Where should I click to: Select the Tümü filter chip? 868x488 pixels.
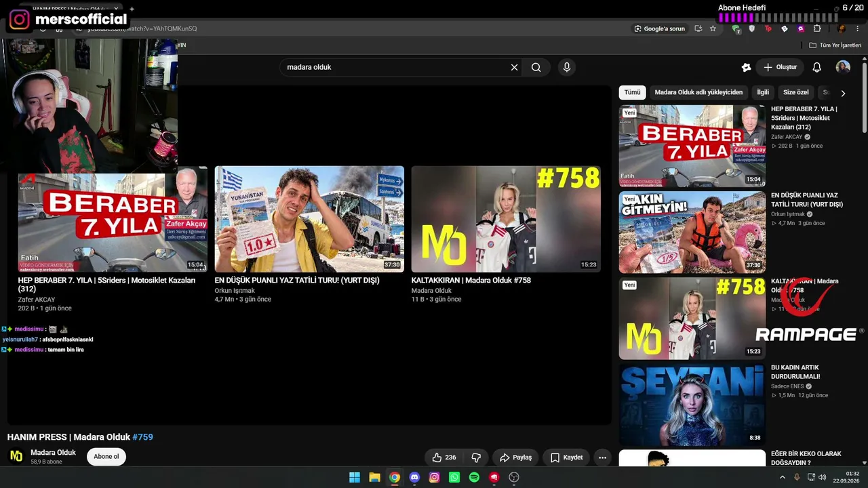click(632, 92)
